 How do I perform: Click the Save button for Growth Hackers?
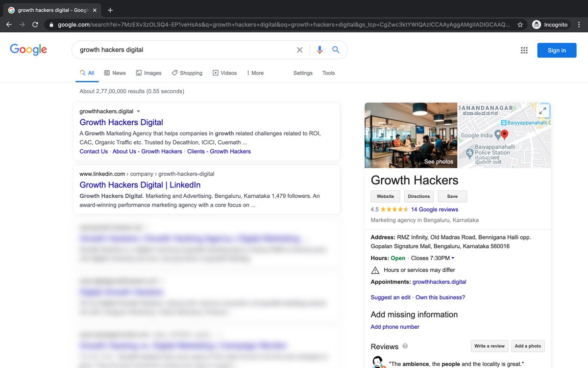pos(452,196)
